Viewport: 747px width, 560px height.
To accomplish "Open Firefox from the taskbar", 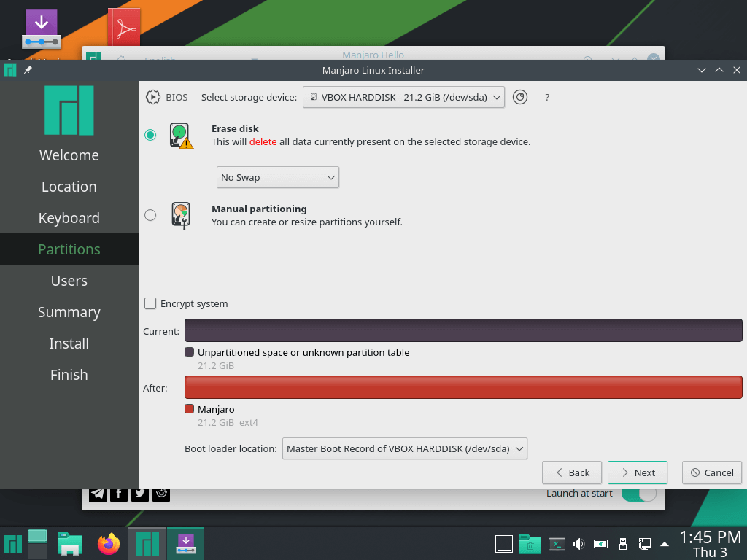I will 109,543.
